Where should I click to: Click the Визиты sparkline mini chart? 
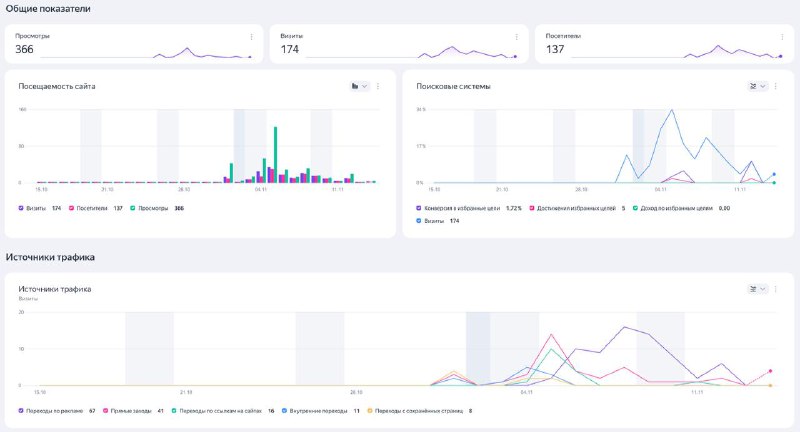tap(465, 52)
